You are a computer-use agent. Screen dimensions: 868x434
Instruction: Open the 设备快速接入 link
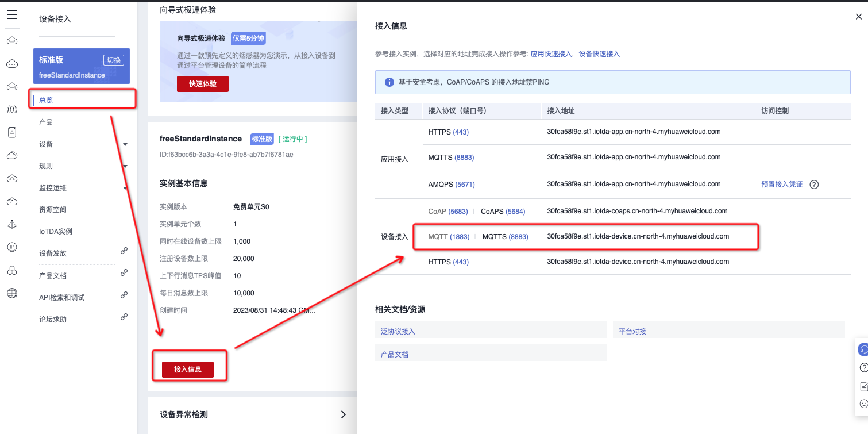[x=599, y=53]
